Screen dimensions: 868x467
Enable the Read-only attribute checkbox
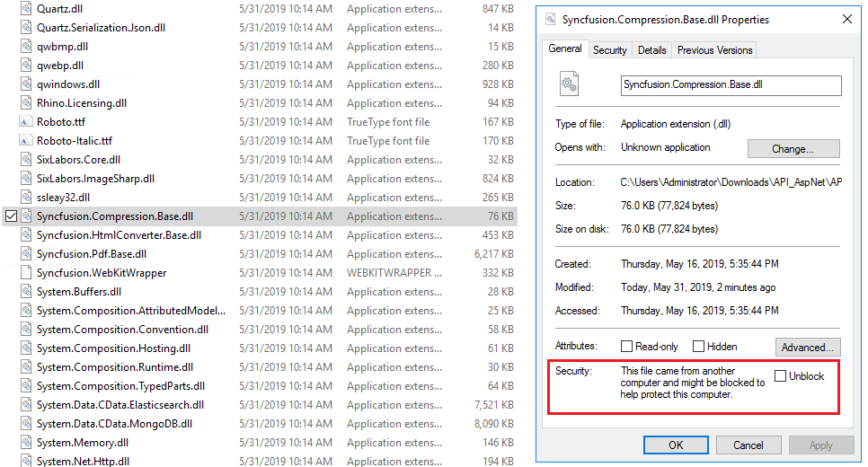tap(626, 347)
